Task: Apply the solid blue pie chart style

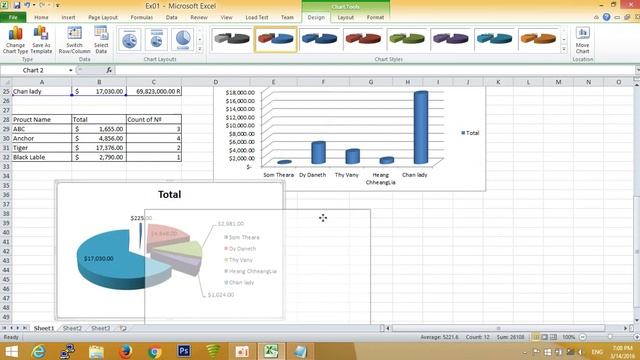Action: coord(319,39)
